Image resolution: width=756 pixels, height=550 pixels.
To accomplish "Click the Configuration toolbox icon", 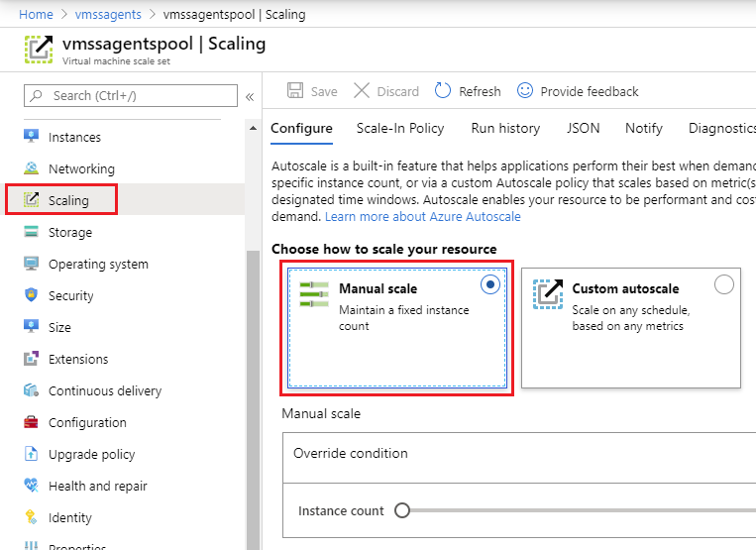I will (x=32, y=422).
